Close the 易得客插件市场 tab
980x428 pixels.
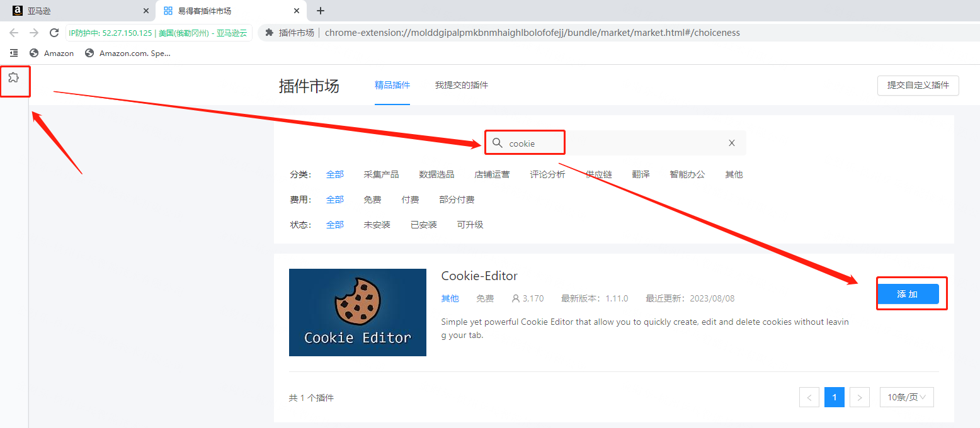tap(297, 11)
